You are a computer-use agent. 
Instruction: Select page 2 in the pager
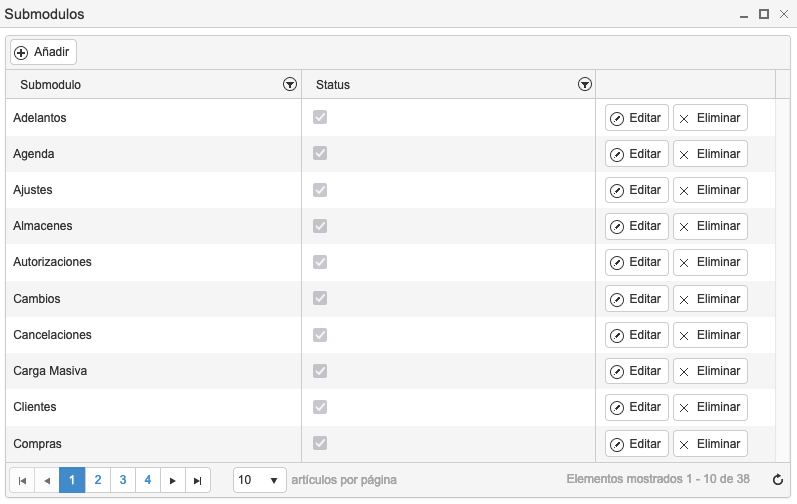tap(98, 480)
